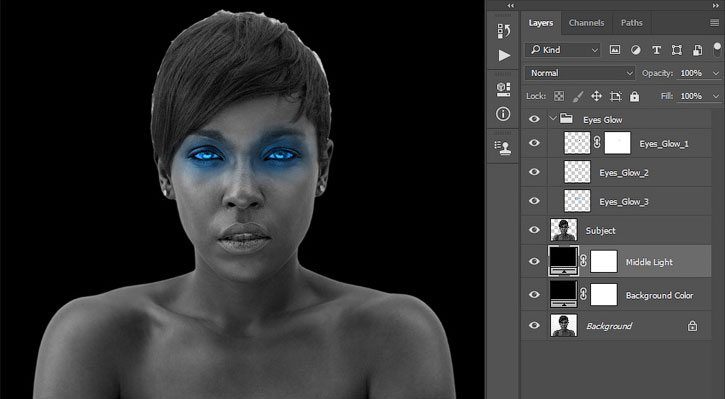Image resolution: width=725 pixels, height=399 pixels.
Task: Open the History panel icon
Action: pyautogui.click(x=504, y=31)
